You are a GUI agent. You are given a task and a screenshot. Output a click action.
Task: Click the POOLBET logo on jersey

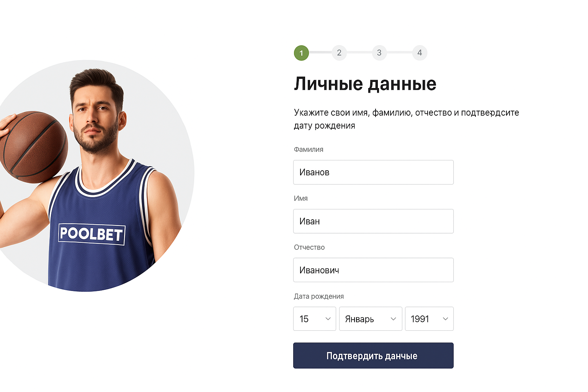coord(92,234)
